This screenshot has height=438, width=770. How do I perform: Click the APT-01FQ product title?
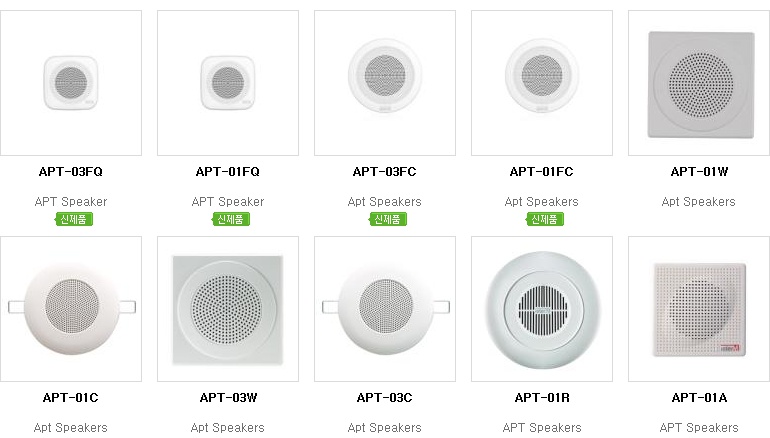coord(228,172)
